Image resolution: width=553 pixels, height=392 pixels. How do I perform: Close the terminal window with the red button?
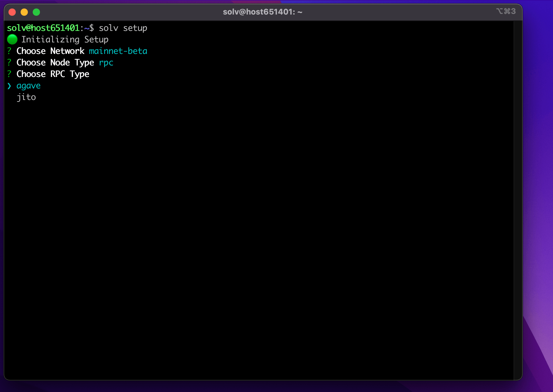pos(12,12)
